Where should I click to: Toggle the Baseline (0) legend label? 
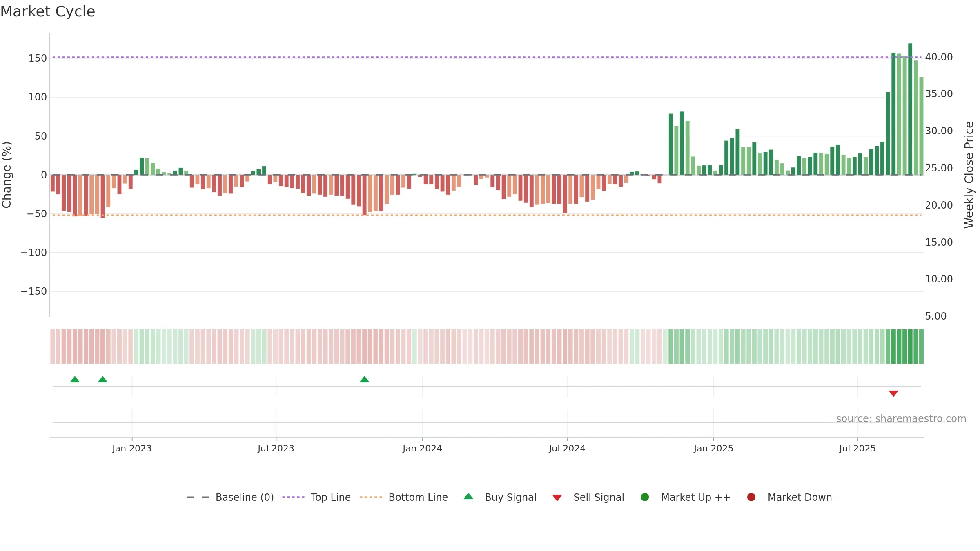pos(245,497)
